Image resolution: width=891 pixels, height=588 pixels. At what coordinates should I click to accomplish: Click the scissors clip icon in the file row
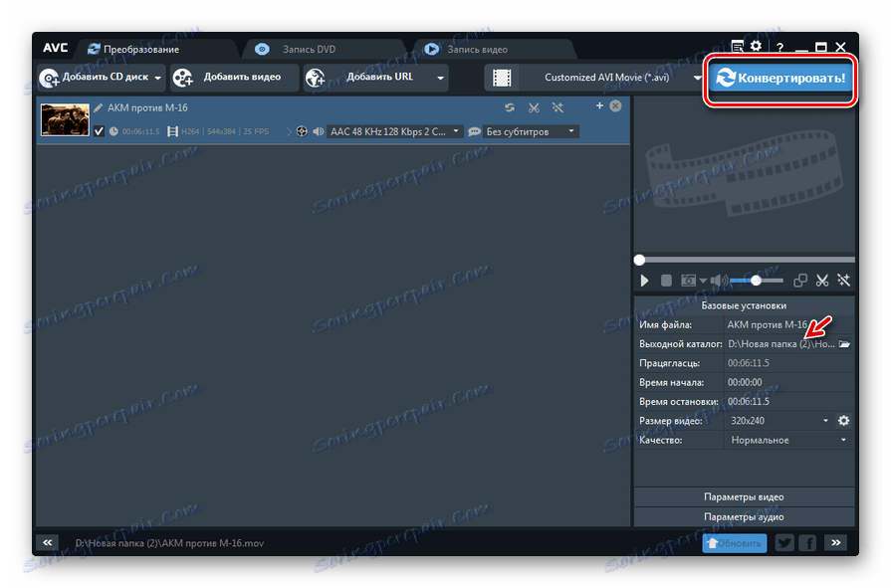point(534,107)
